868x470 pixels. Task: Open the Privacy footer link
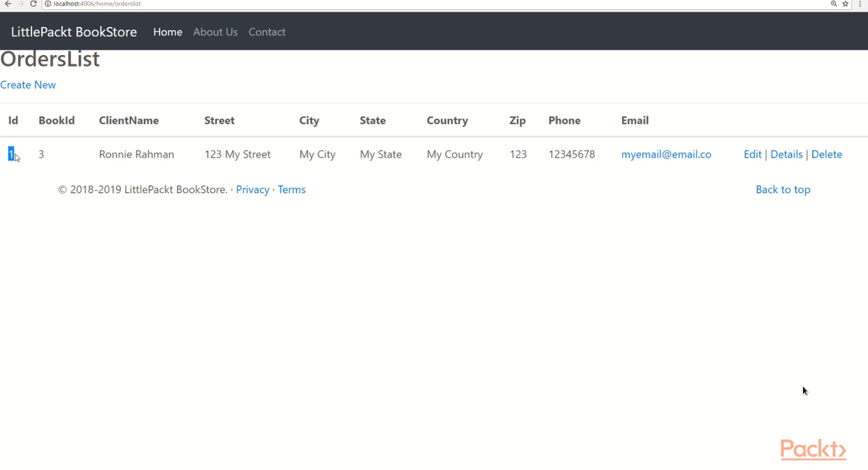[x=252, y=189]
